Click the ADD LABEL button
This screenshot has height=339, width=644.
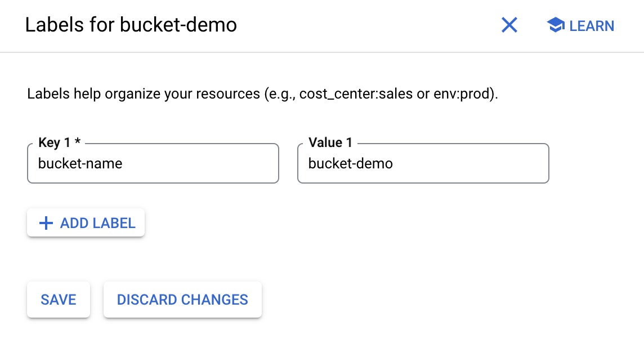click(85, 223)
